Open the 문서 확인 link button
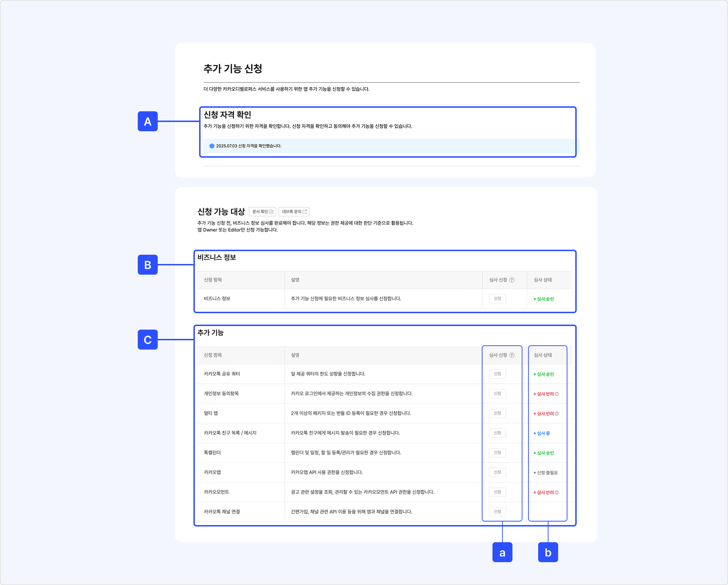Screen dimensions: 728x585 (262, 212)
